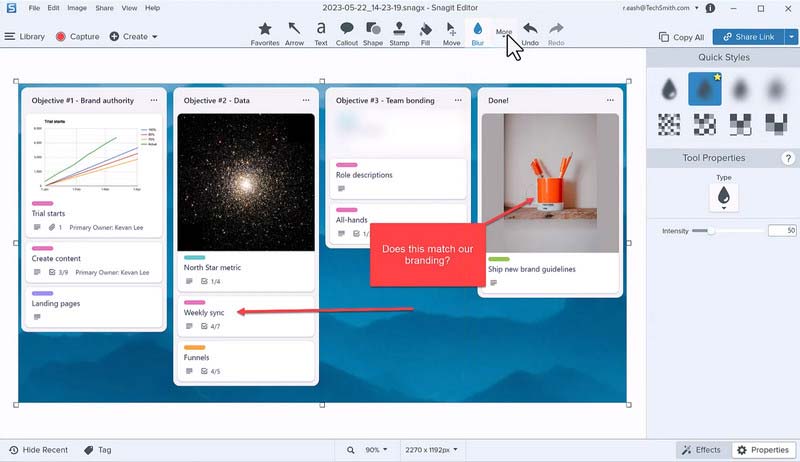
Task: Pick the Callout tool
Action: (x=346, y=34)
